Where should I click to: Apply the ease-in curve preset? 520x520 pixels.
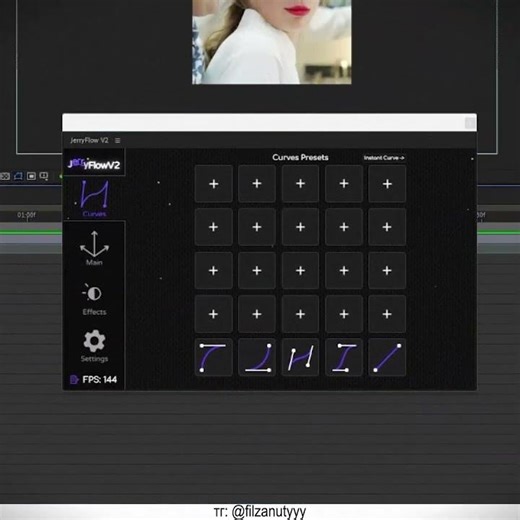point(257,358)
